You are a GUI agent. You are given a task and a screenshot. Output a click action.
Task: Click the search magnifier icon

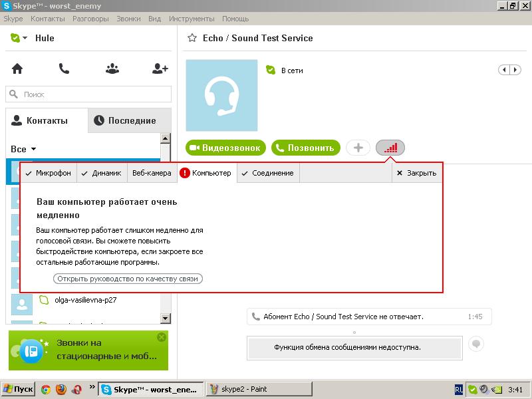pyautogui.click(x=13, y=94)
